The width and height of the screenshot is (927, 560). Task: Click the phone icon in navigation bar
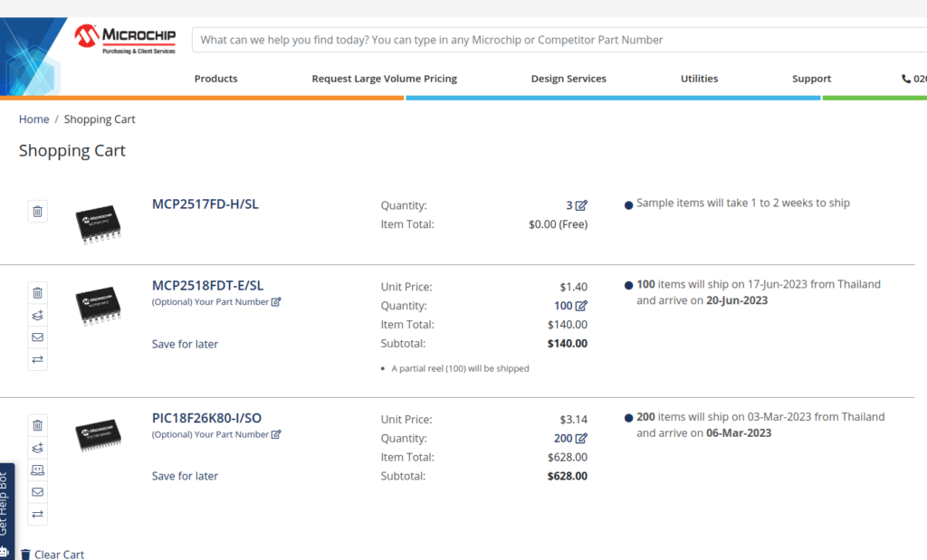coord(905,79)
